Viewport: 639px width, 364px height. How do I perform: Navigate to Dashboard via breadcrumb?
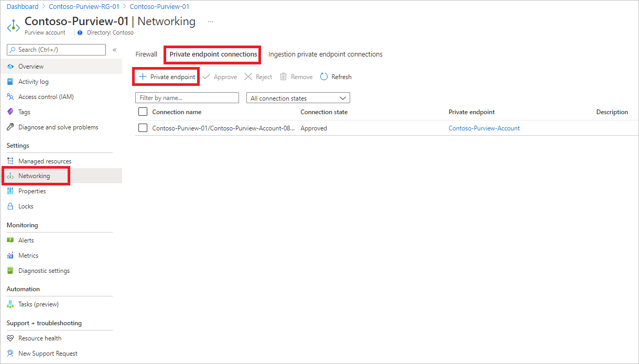(23, 6)
